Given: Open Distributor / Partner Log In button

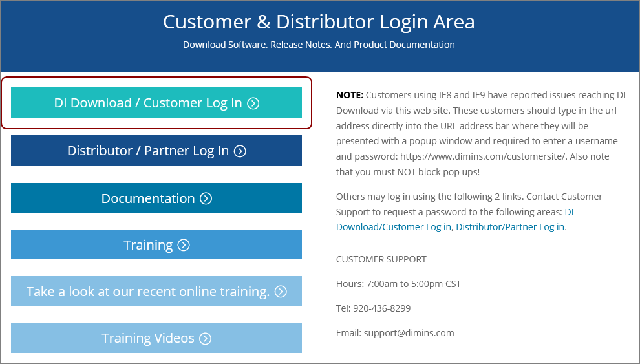Looking at the screenshot, I should [156, 151].
